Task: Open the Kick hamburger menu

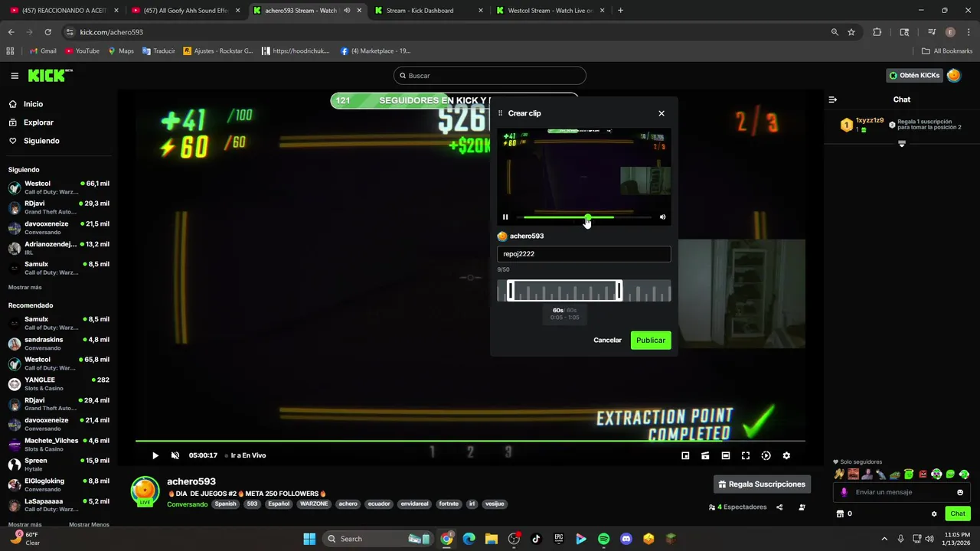Action: click(x=15, y=76)
